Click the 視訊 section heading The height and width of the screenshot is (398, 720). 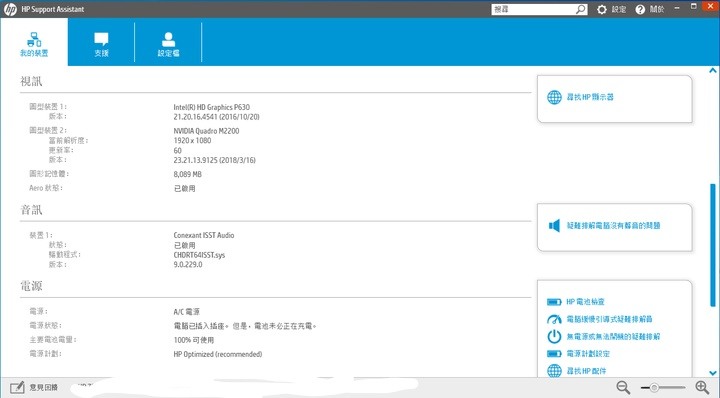(31, 81)
